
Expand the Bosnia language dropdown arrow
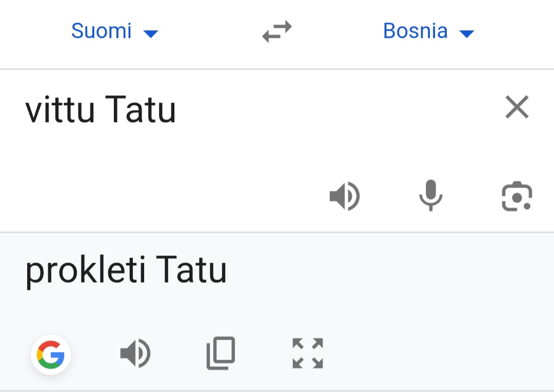pyautogui.click(x=466, y=34)
